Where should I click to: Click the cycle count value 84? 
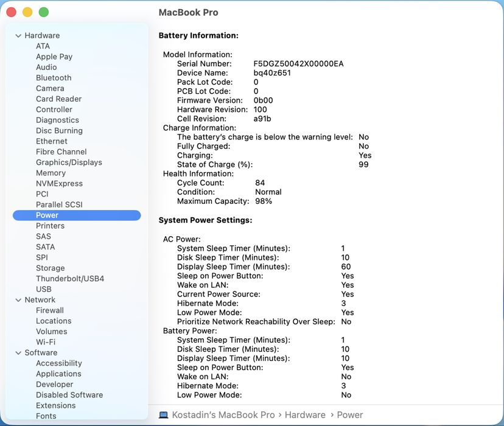click(x=260, y=183)
